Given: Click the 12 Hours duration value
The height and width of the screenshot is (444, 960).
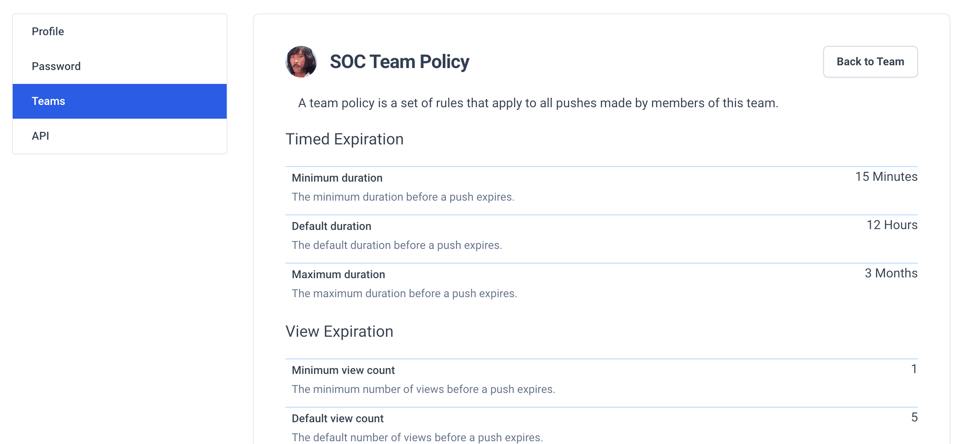Looking at the screenshot, I should click(x=892, y=225).
